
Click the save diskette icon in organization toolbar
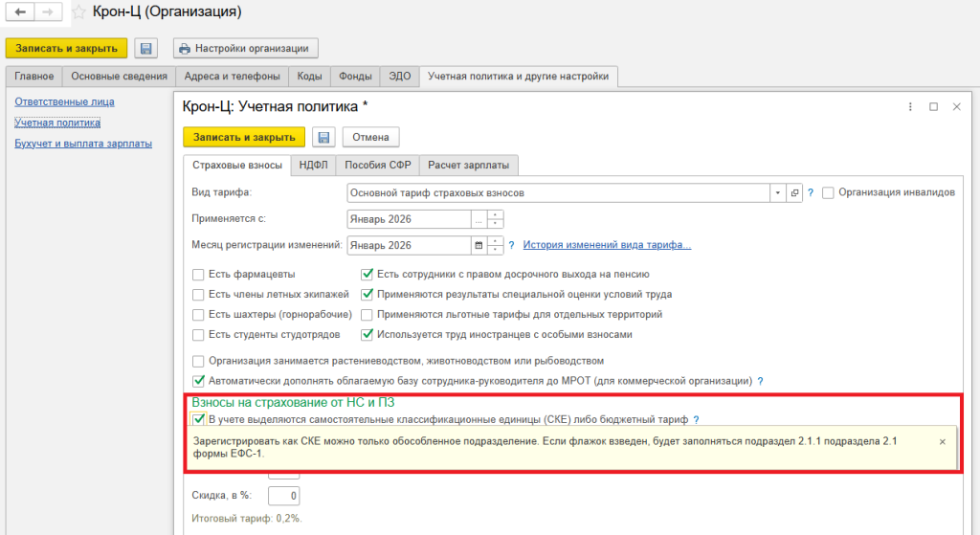tap(145, 48)
